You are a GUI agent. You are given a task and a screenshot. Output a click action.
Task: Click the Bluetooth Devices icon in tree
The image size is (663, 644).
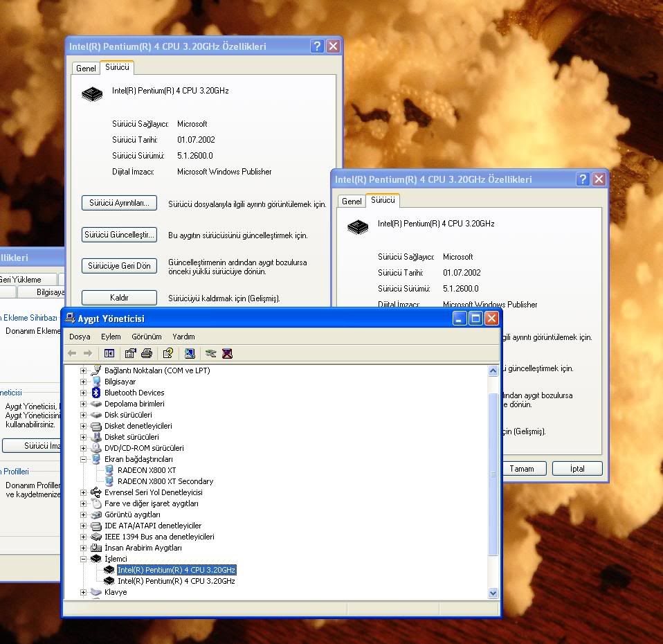click(96, 393)
